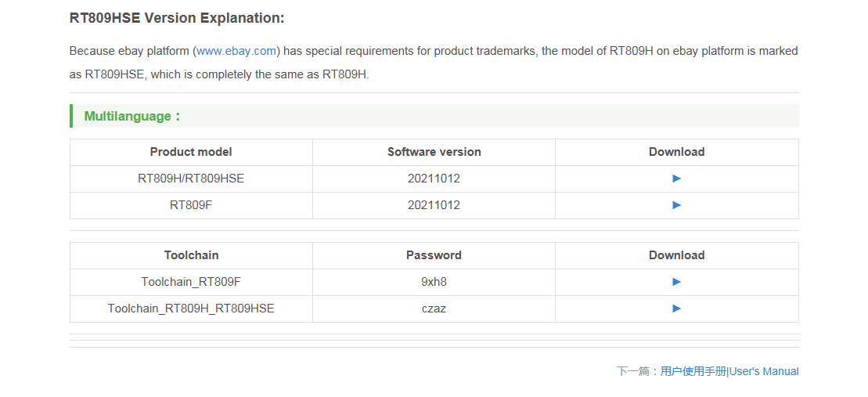Select the czaz password text
This screenshot has width=868, height=397.
pyautogui.click(x=434, y=309)
